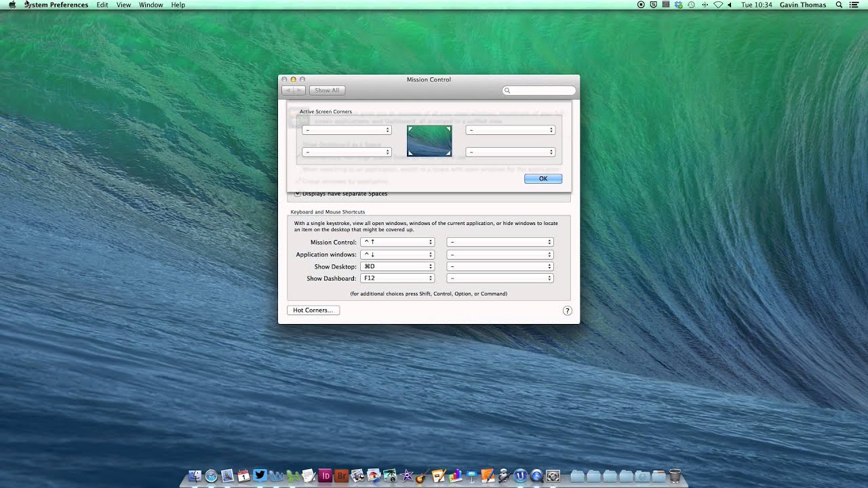Image resolution: width=868 pixels, height=488 pixels.
Task: Open bottom-left hot corner dropdown
Action: click(347, 152)
